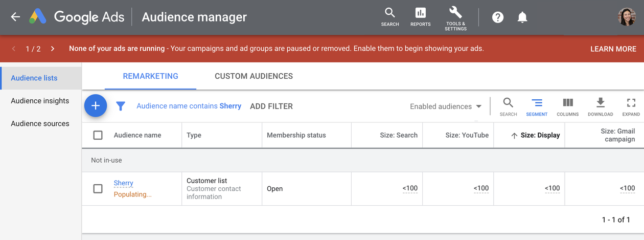Open Tools & Settings wrench
Image resolution: width=644 pixels, height=240 pixels.
pyautogui.click(x=455, y=17)
